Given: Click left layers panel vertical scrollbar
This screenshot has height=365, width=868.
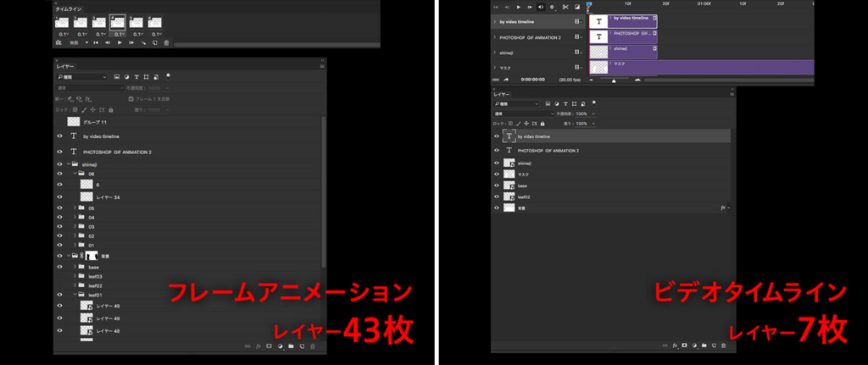Looking at the screenshot, I should click(324, 191).
